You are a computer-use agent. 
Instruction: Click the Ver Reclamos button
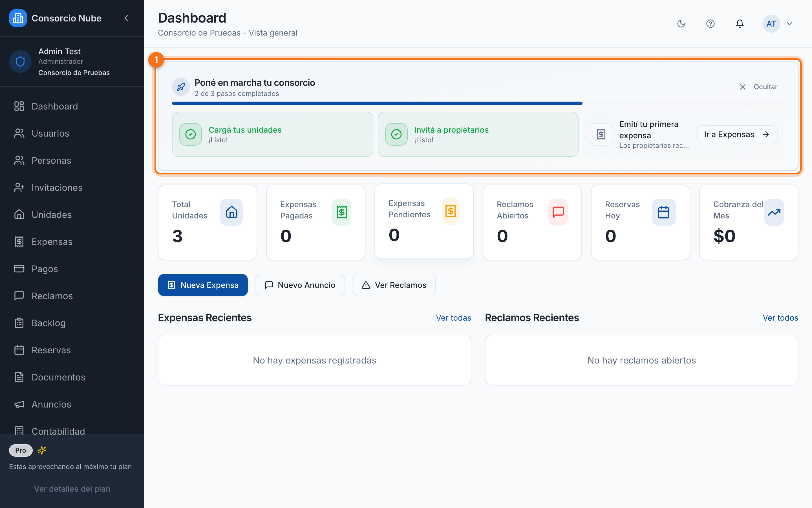394,285
